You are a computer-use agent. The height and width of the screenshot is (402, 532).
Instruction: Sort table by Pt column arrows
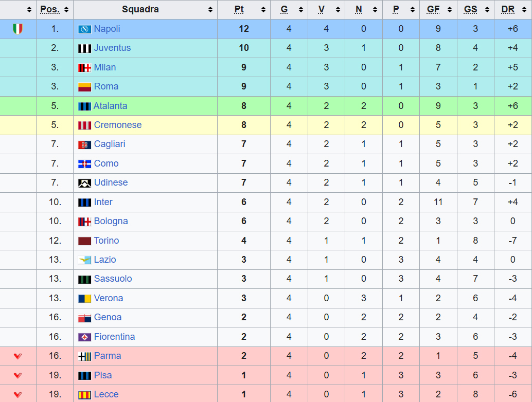point(263,10)
